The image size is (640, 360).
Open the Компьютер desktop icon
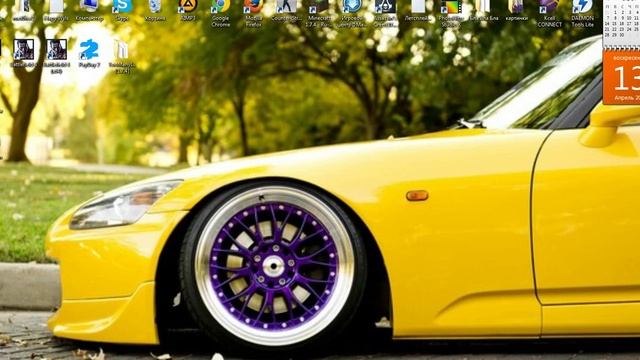[89, 10]
